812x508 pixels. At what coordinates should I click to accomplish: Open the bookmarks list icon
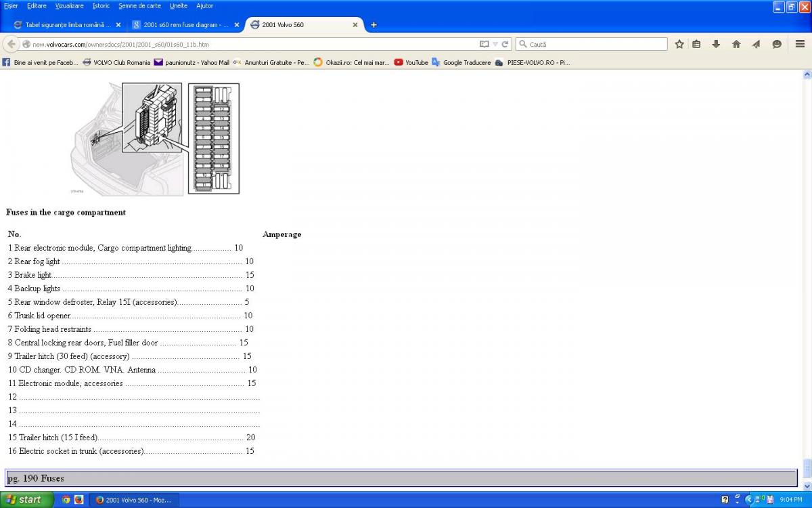coord(696,44)
